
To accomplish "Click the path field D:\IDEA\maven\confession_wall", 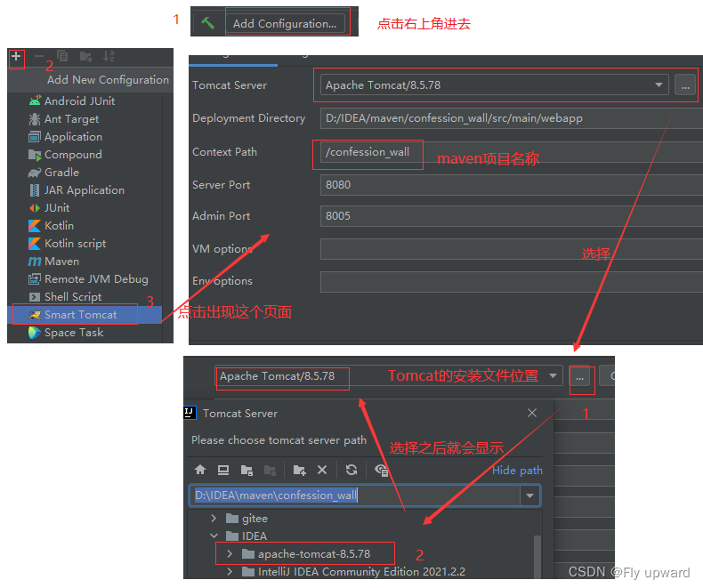I will point(357,495).
